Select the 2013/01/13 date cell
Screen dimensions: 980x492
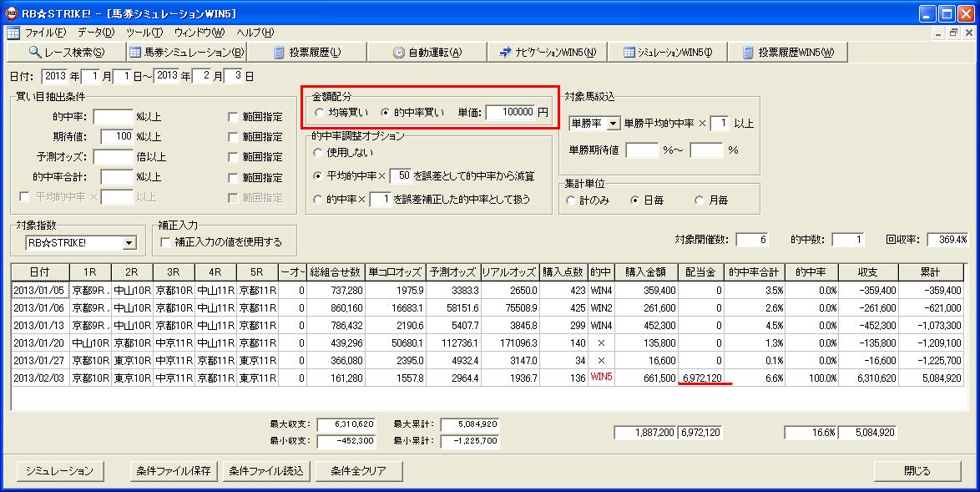(38, 326)
